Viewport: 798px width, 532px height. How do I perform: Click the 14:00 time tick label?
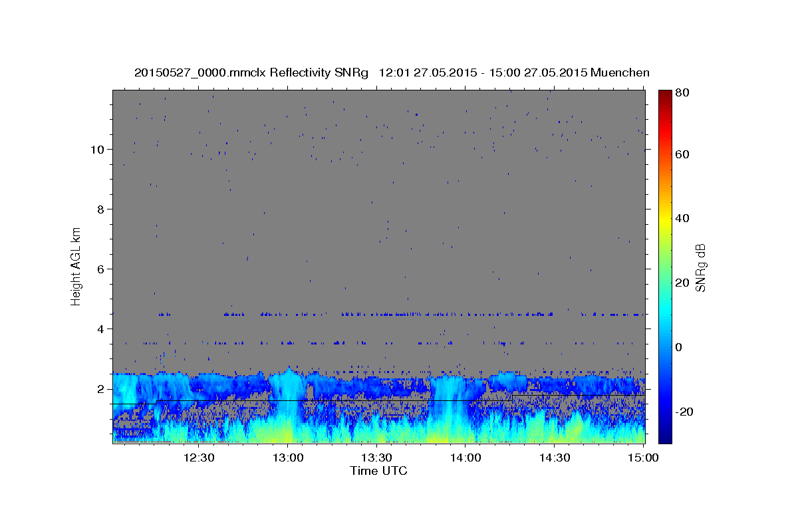[465, 458]
